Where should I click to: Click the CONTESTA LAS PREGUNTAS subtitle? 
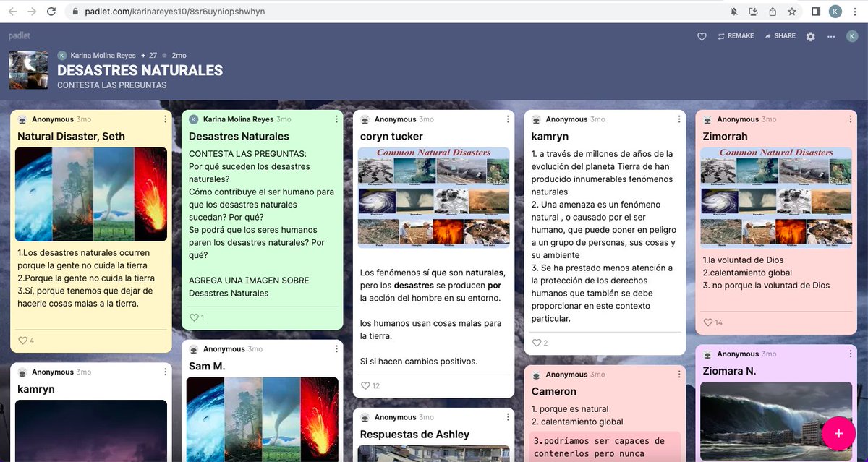point(112,85)
